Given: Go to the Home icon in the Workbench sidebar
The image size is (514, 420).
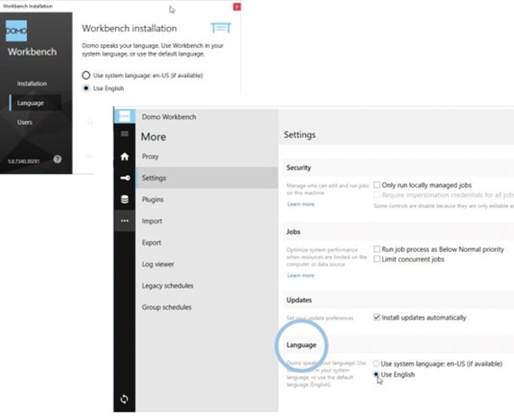Looking at the screenshot, I should 125,157.
